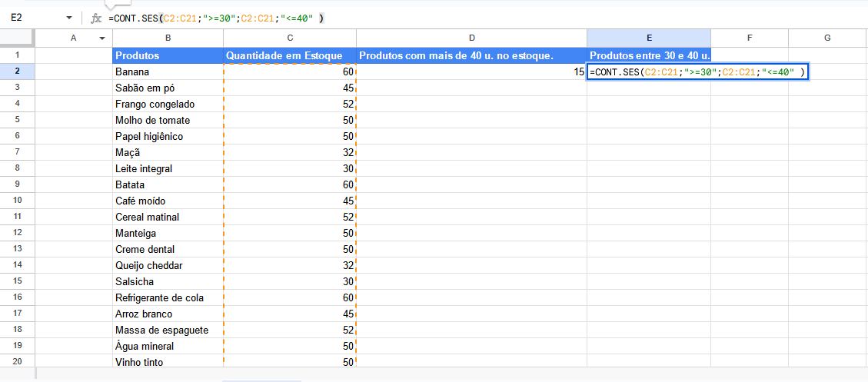Select column C header
868x382 pixels.
pos(290,38)
